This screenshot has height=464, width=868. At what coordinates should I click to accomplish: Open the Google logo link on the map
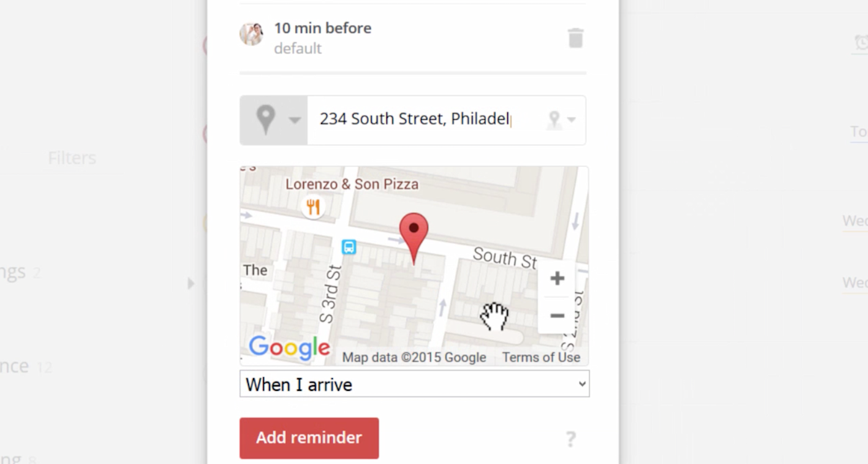click(289, 347)
